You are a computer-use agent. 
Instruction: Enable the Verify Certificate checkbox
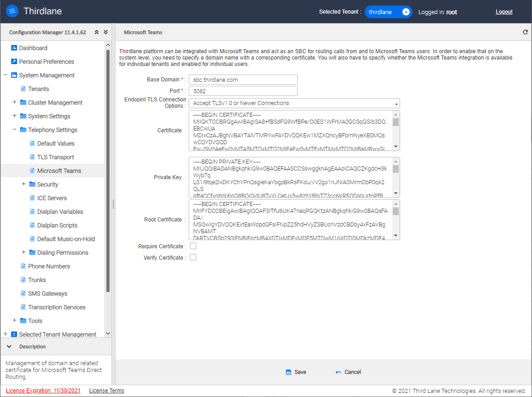point(193,257)
